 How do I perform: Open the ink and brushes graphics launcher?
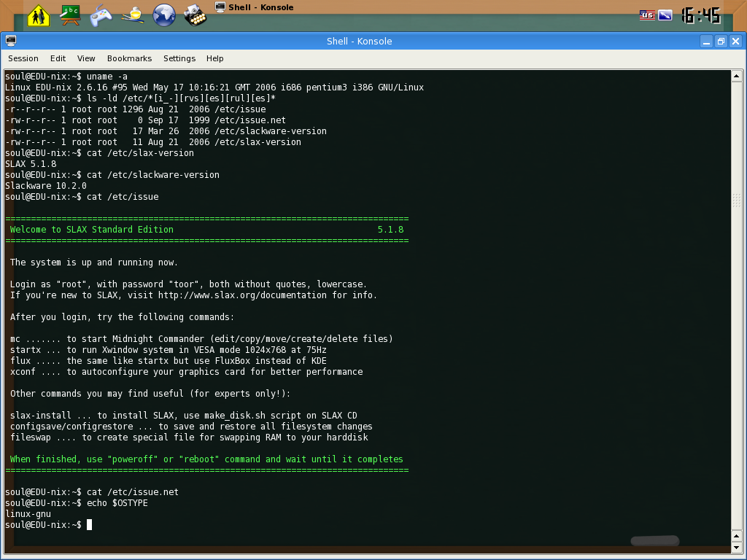click(x=133, y=15)
